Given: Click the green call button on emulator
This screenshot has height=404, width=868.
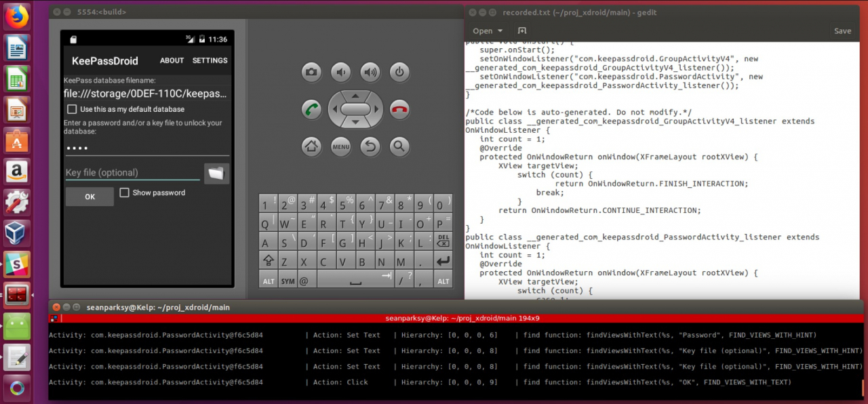Looking at the screenshot, I should click(x=312, y=108).
